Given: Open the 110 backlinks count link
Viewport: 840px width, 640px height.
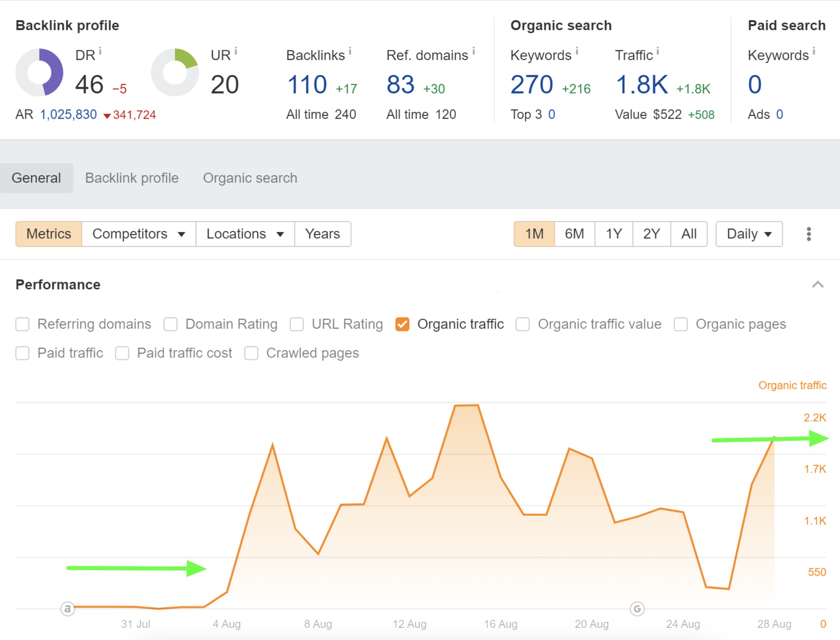Looking at the screenshot, I should pyautogui.click(x=307, y=85).
